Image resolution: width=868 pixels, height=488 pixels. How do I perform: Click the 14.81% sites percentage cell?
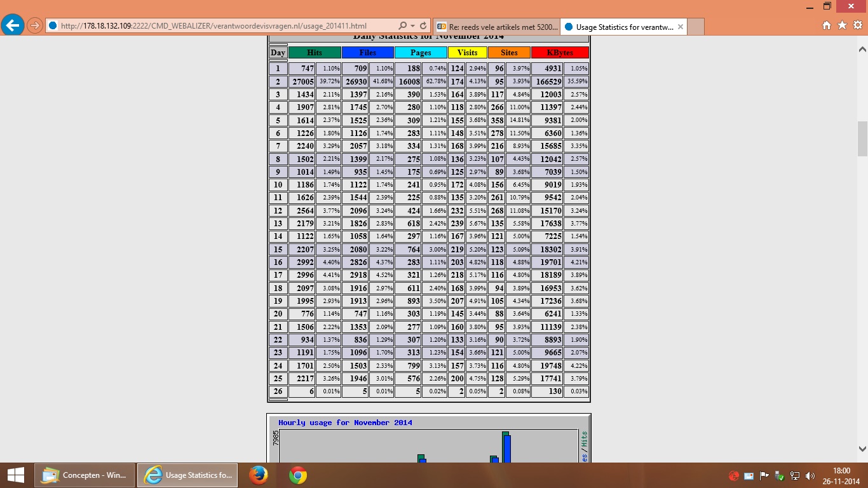coord(519,120)
